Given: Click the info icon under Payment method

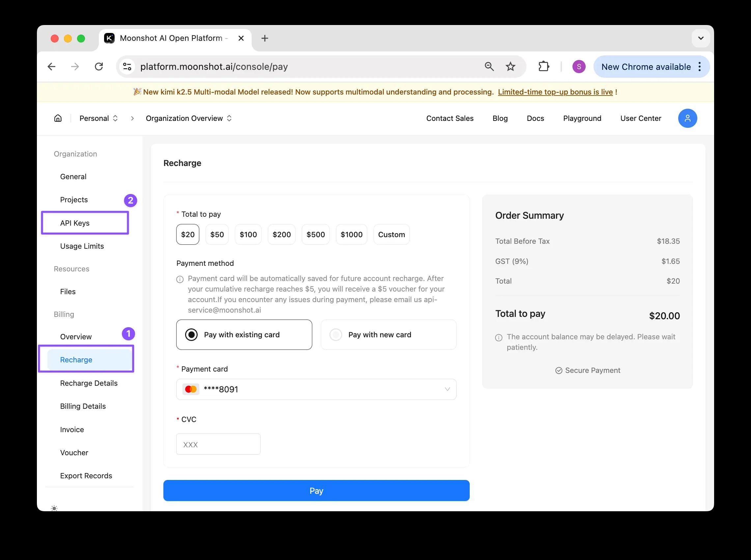Looking at the screenshot, I should [179, 279].
